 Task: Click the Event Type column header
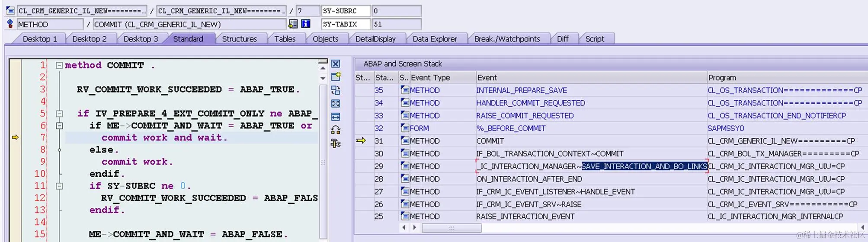pyautogui.click(x=443, y=77)
